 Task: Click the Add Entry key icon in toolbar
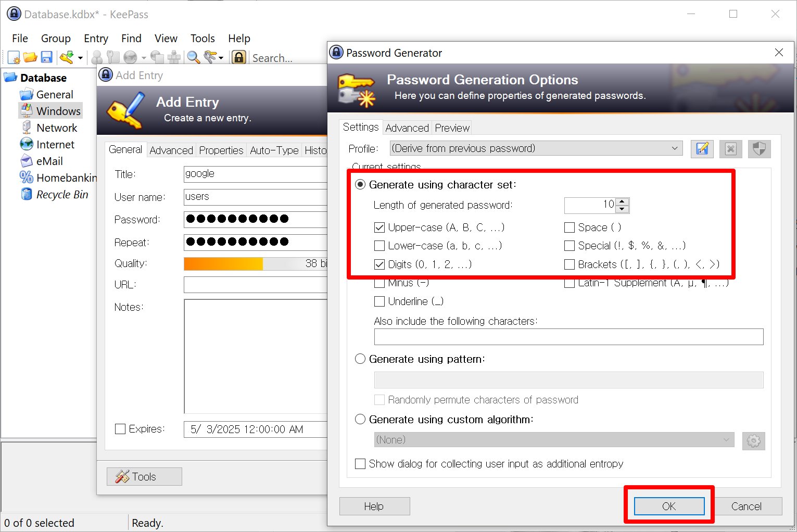(x=67, y=57)
